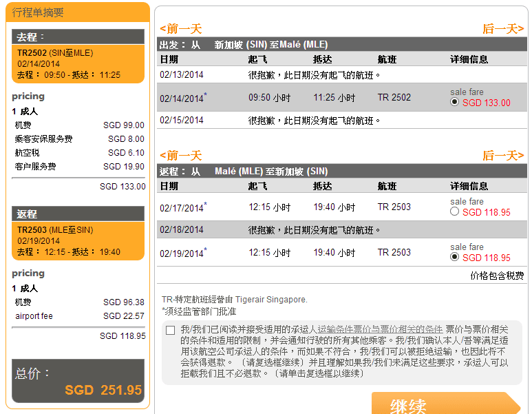Go to 后一天 for the outbound flight
This screenshot has height=414, width=532.
coord(502,29)
